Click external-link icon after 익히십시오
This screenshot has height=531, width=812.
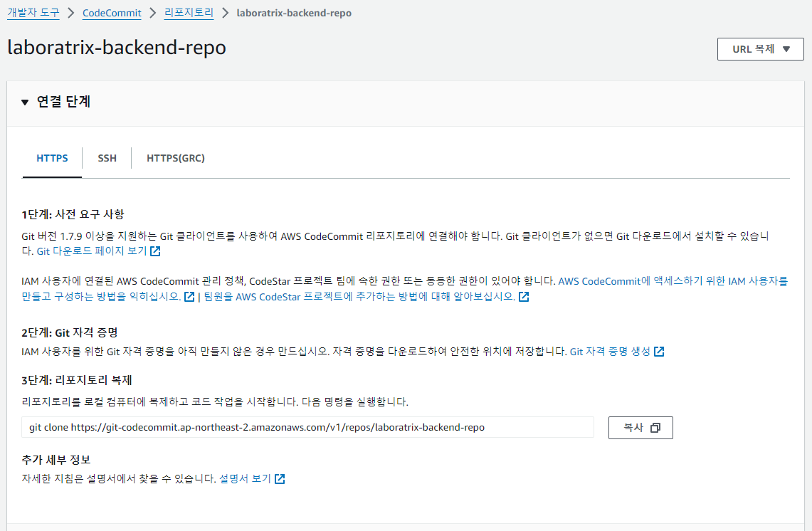point(189,297)
